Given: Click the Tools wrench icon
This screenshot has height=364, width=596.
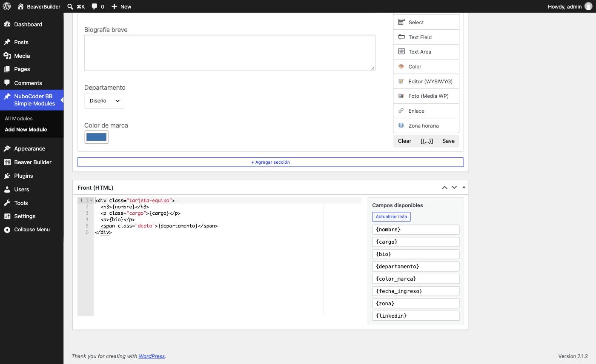Looking at the screenshot, I should [7, 203].
